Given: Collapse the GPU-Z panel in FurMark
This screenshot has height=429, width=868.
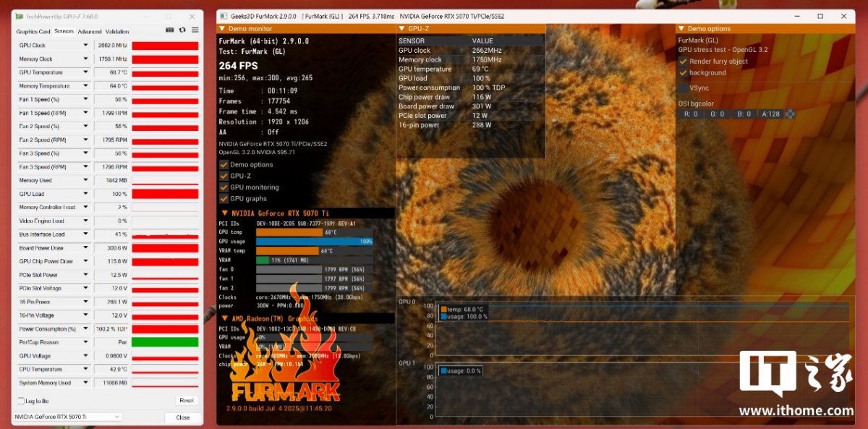Looking at the screenshot, I should tap(402, 28).
